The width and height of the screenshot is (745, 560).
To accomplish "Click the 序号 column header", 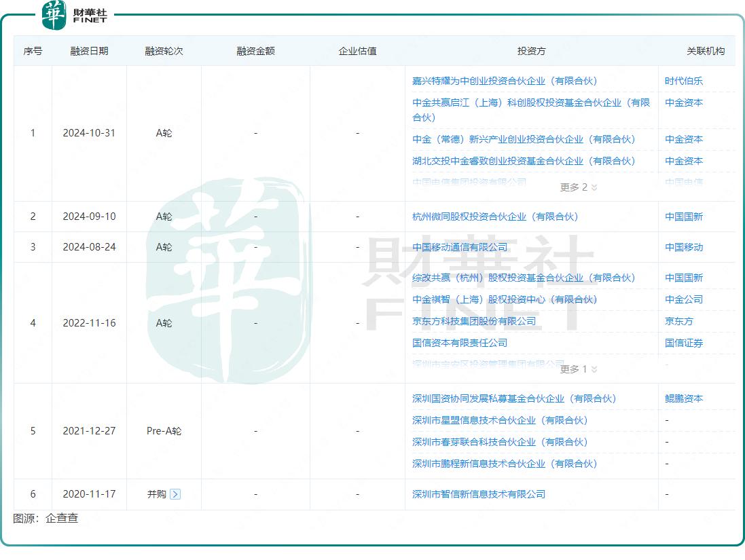I will point(33,51).
